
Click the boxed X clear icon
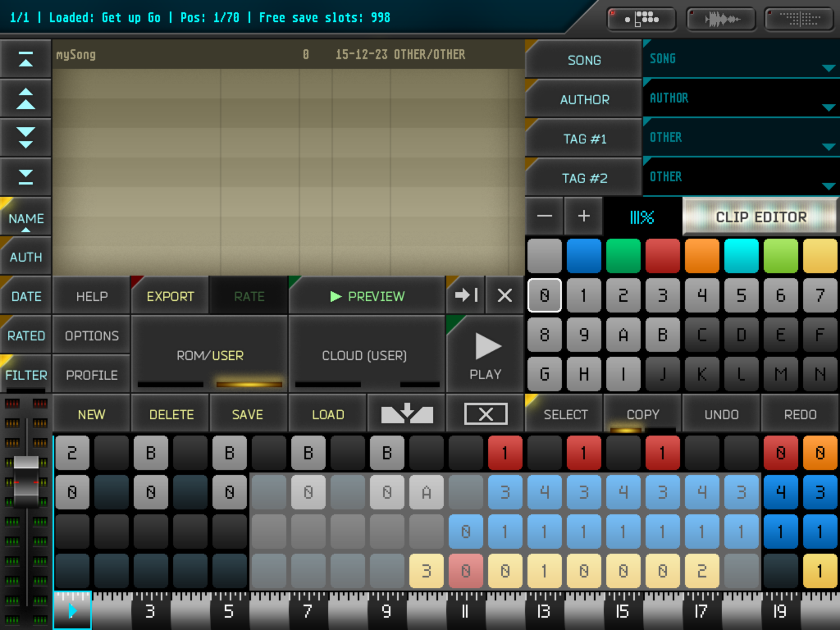click(486, 413)
